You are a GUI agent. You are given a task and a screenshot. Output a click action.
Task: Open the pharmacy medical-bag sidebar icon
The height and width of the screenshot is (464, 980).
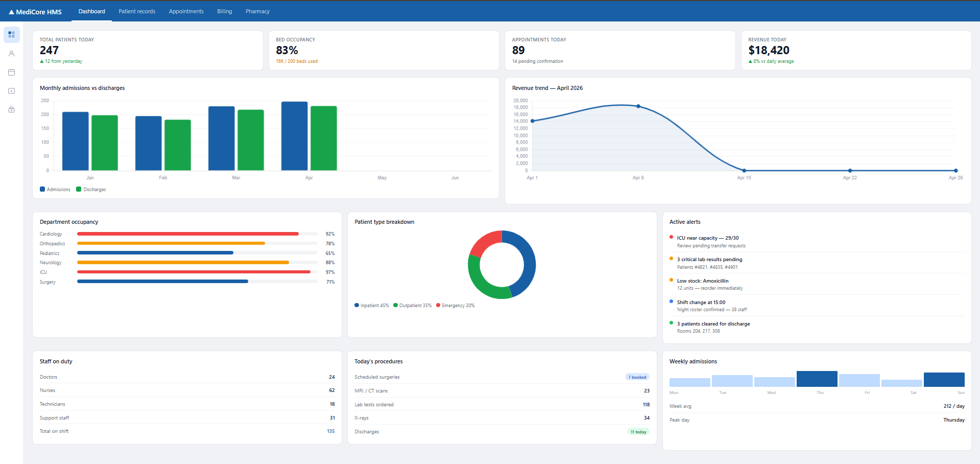pos(11,109)
